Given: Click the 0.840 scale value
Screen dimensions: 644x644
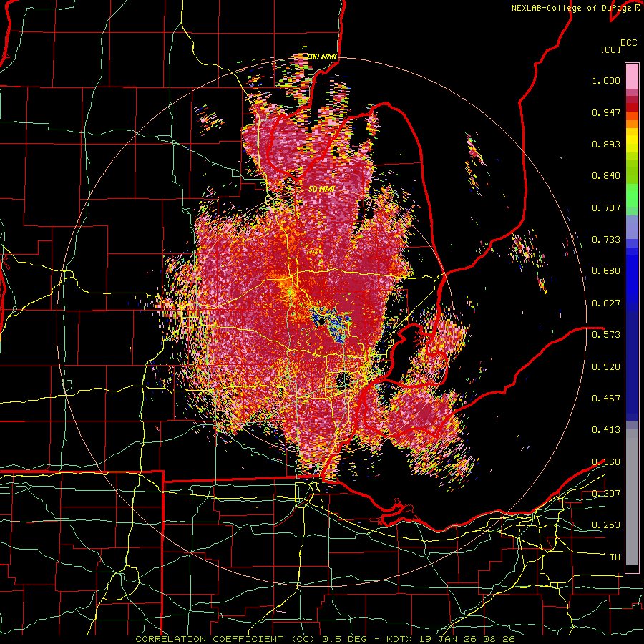Looking at the screenshot, I should point(606,176).
